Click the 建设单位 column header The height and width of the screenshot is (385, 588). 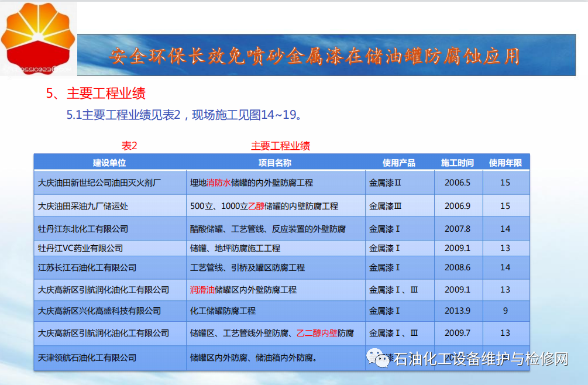coord(109,163)
